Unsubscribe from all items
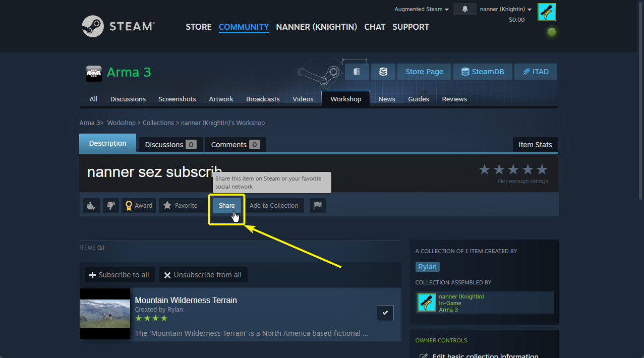644x358 pixels. tap(203, 275)
